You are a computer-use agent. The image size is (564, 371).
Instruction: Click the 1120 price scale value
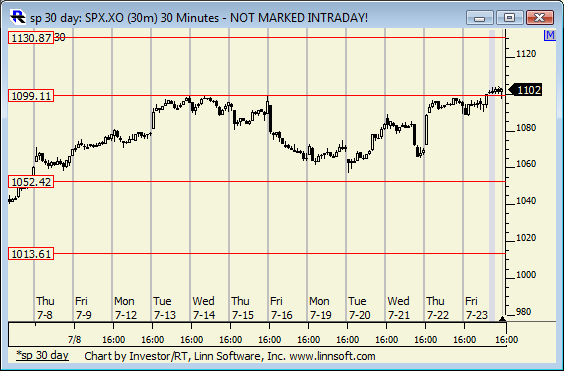tap(526, 54)
